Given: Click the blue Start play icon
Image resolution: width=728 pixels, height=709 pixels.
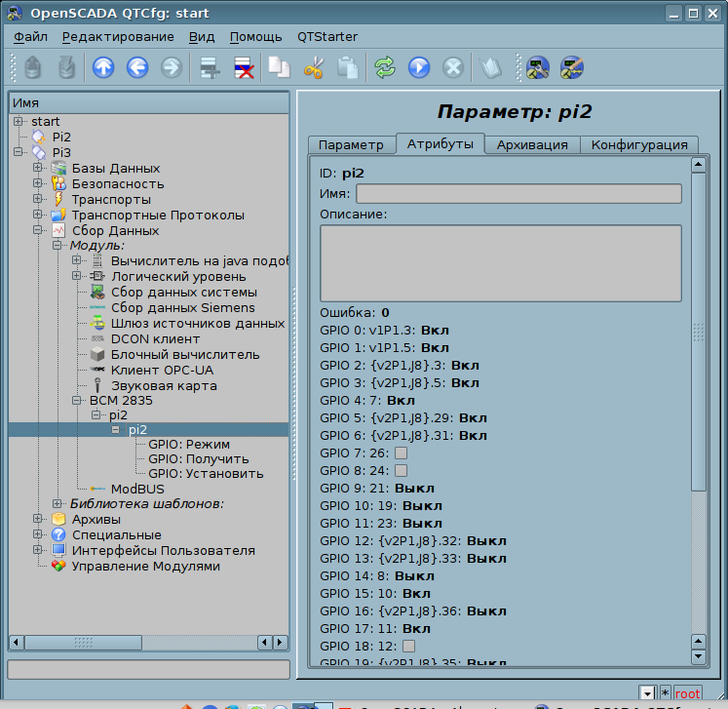Looking at the screenshot, I should pos(419,67).
